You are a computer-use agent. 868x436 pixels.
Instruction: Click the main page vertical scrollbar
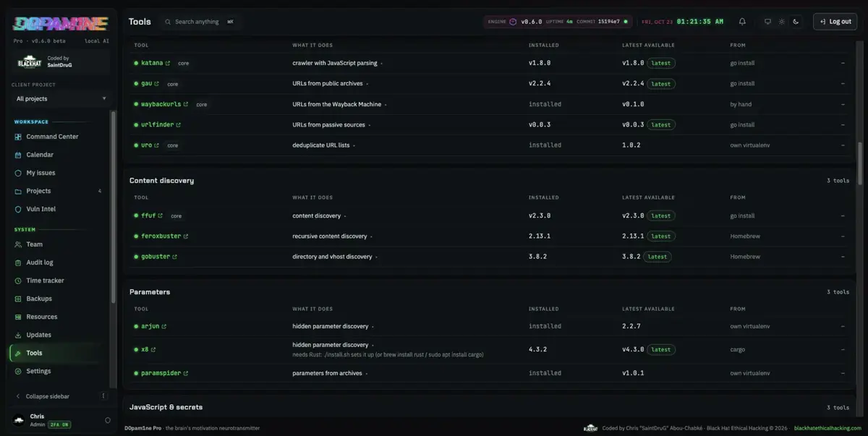(860, 164)
